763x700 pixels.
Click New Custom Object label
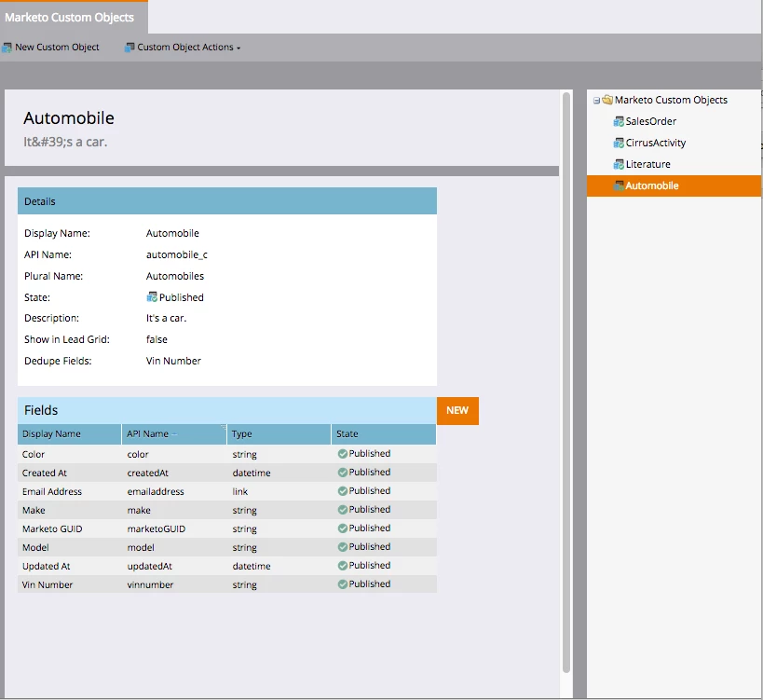[57, 48]
